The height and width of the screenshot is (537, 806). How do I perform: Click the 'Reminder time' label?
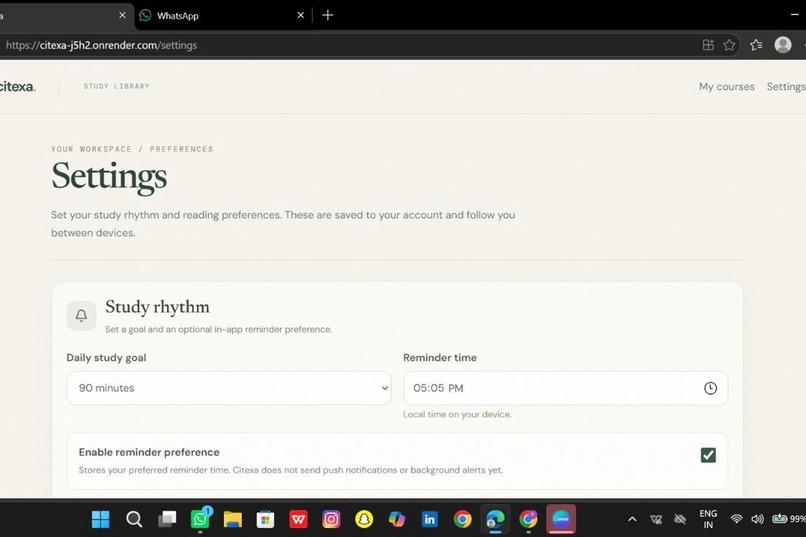coord(439,358)
